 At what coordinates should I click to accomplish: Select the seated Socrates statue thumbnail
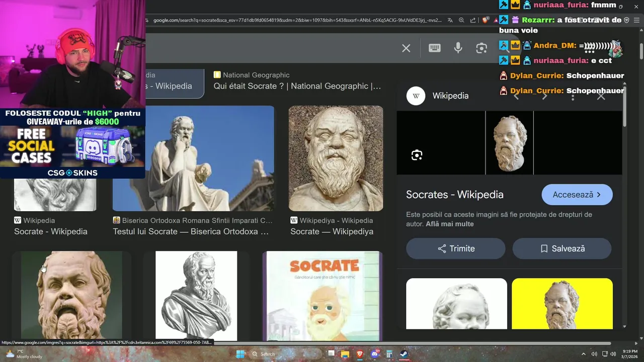click(193, 158)
